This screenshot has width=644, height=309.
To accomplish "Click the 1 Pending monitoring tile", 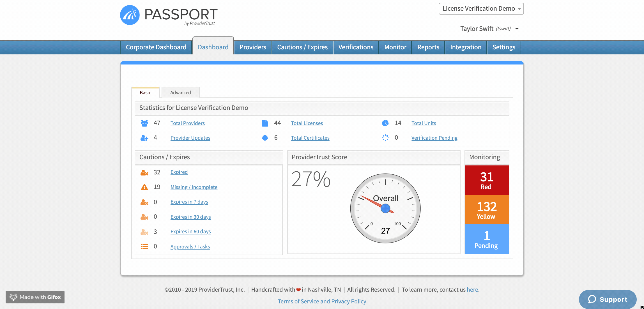I will [487, 239].
